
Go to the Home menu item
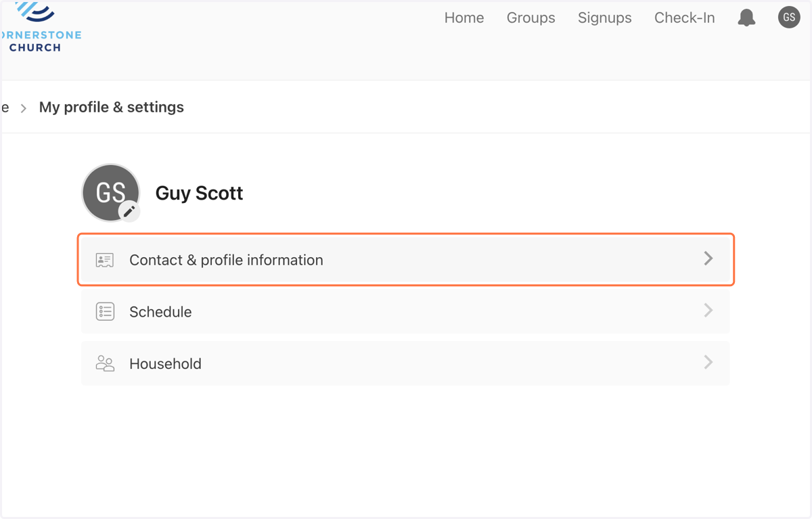[x=464, y=18]
